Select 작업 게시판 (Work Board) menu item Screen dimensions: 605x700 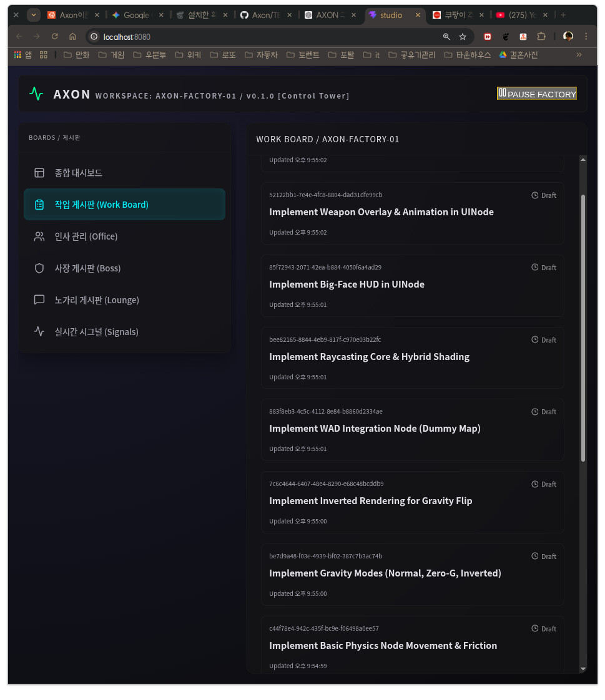click(x=124, y=205)
